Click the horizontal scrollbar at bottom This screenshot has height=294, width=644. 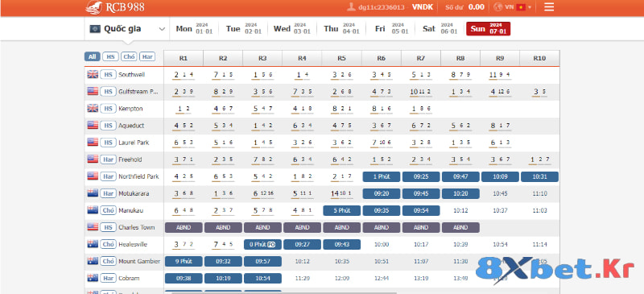click(283, 292)
